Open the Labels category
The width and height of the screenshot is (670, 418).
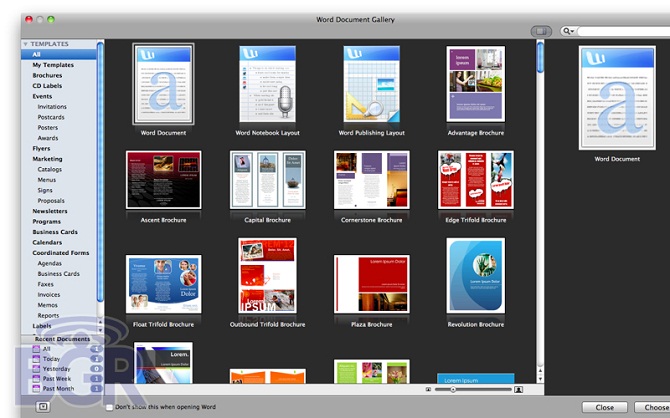click(x=41, y=326)
